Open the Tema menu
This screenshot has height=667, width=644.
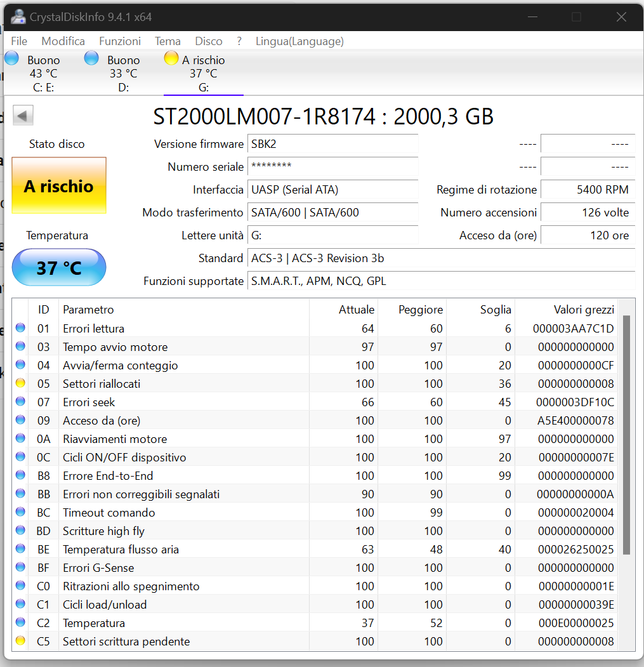point(168,41)
